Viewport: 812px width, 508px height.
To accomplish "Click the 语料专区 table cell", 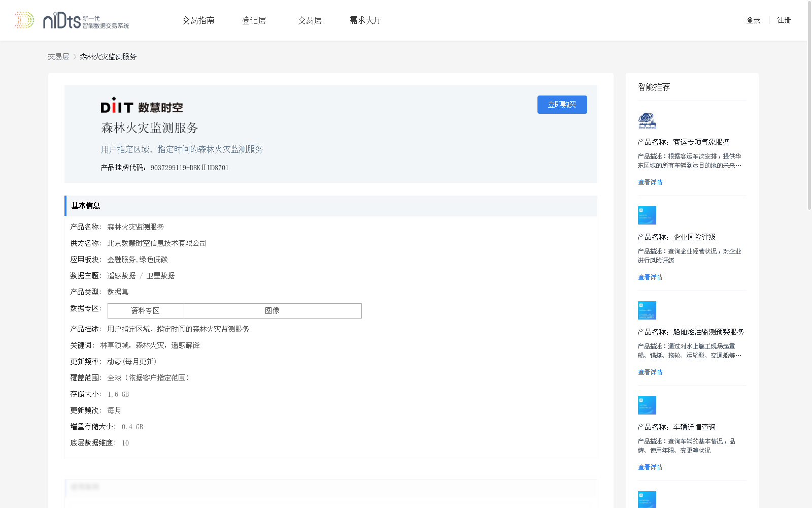I will coord(146,311).
